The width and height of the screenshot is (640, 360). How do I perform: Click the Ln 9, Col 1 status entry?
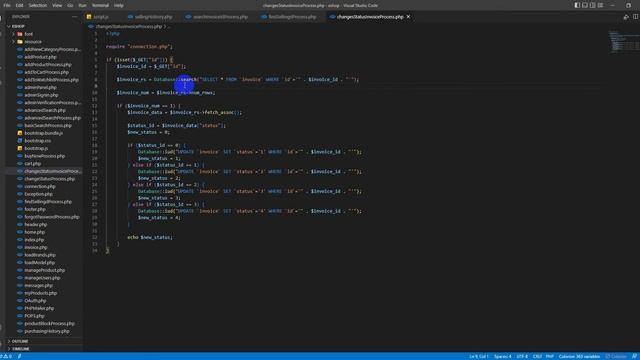(x=478, y=356)
